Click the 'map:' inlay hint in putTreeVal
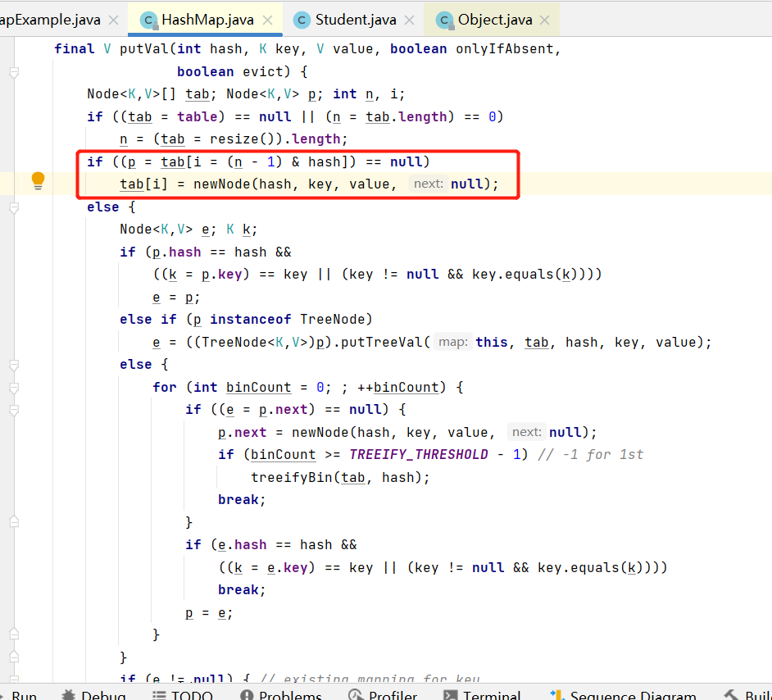 (x=452, y=342)
